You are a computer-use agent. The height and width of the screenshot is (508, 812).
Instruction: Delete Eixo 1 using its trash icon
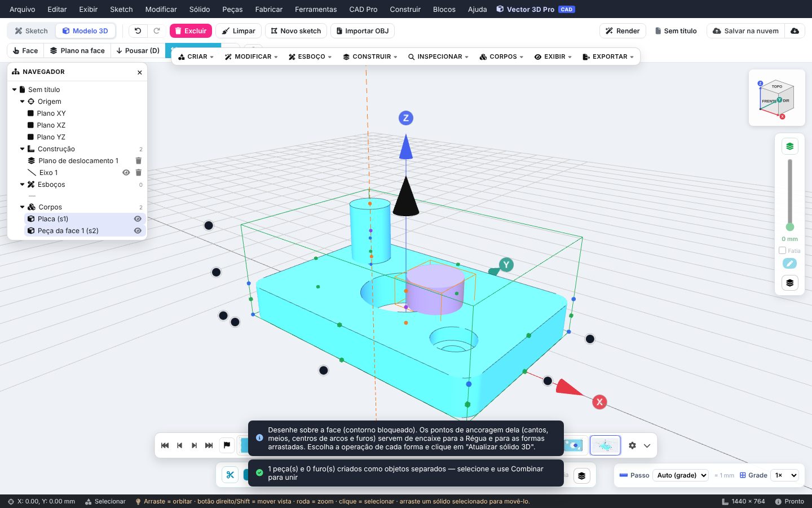(139, 173)
